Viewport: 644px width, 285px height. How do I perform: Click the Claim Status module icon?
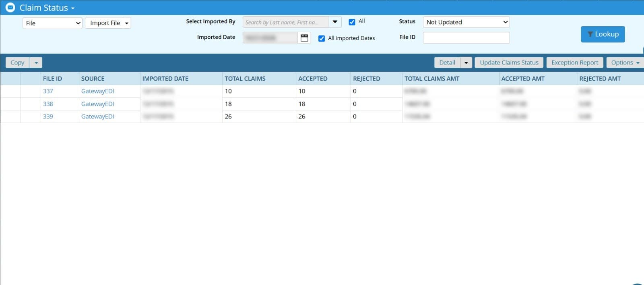(x=10, y=8)
